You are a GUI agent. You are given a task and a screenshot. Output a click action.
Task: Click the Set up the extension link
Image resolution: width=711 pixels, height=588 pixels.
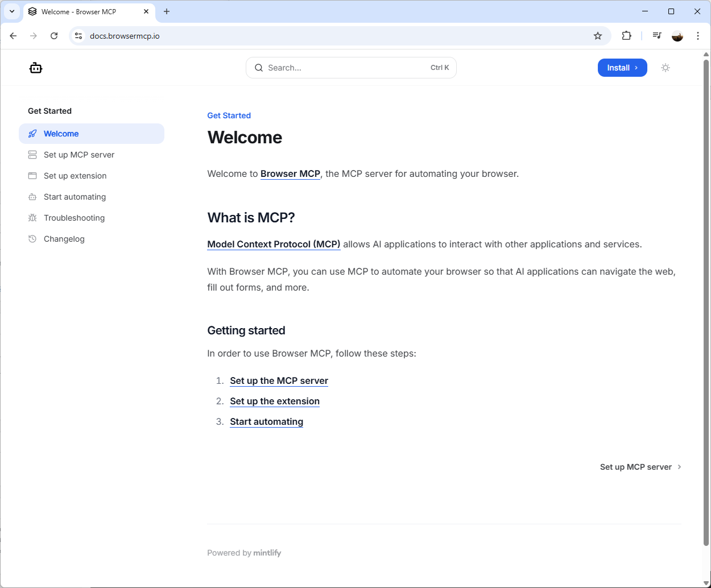(275, 401)
